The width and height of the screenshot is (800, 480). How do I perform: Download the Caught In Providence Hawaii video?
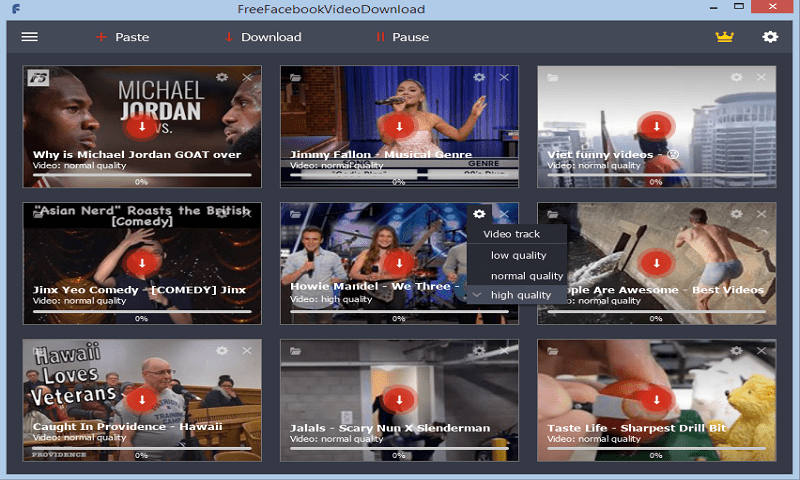tap(142, 399)
